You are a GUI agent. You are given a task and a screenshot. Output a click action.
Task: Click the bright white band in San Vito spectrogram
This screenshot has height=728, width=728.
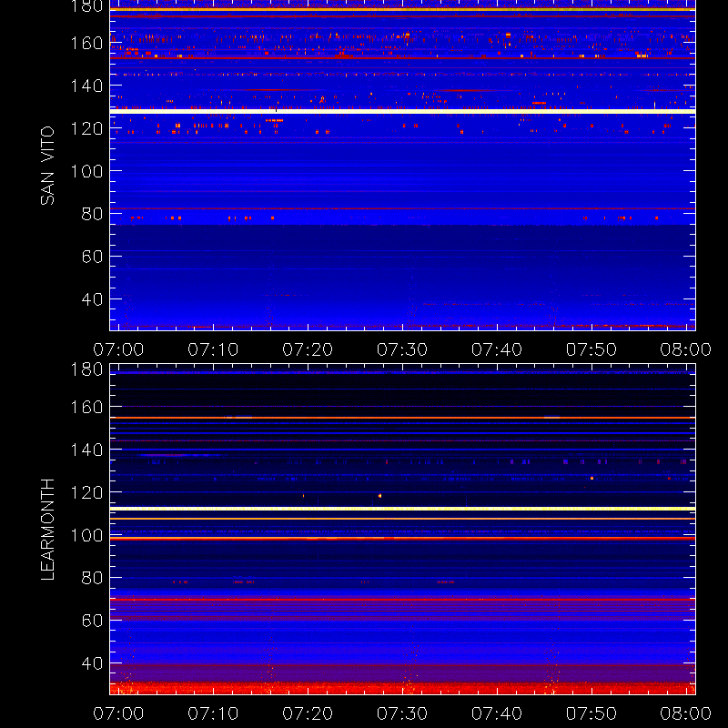point(402,111)
